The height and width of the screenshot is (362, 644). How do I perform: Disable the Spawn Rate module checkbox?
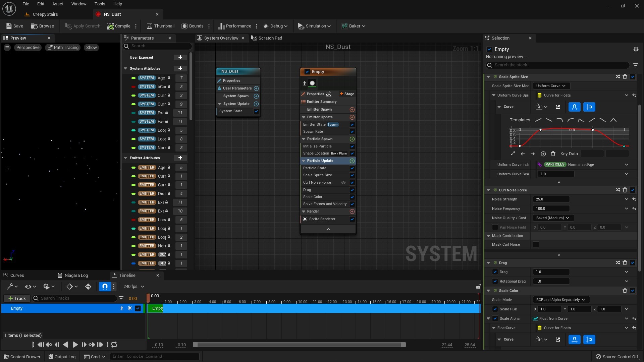(x=352, y=132)
